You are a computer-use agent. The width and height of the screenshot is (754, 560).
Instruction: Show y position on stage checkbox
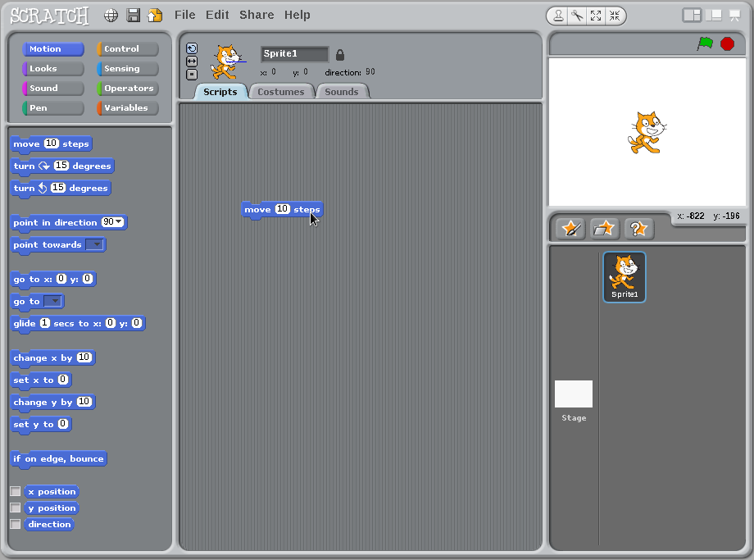tap(16, 508)
